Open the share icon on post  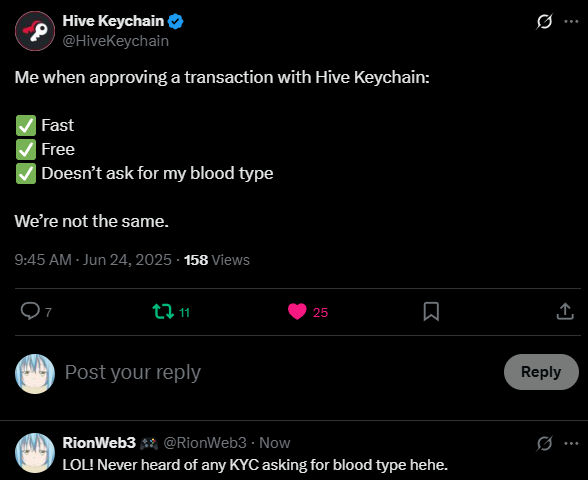click(x=565, y=311)
